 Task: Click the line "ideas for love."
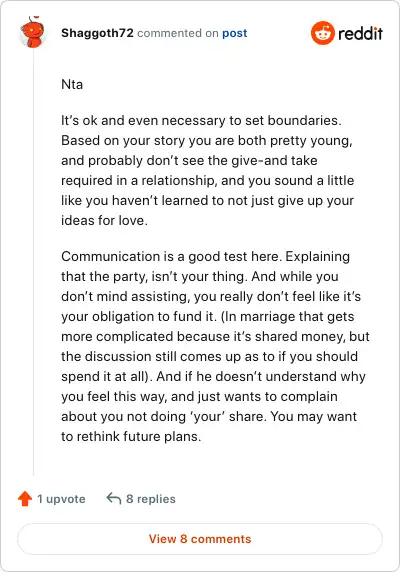(x=104, y=220)
